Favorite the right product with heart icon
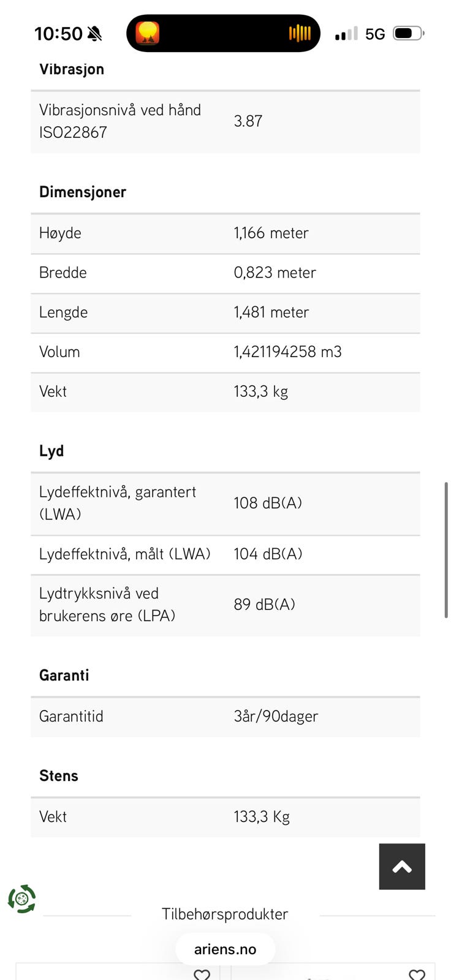Image resolution: width=451 pixels, height=980 pixels. pyautogui.click(x=417, y=974)
